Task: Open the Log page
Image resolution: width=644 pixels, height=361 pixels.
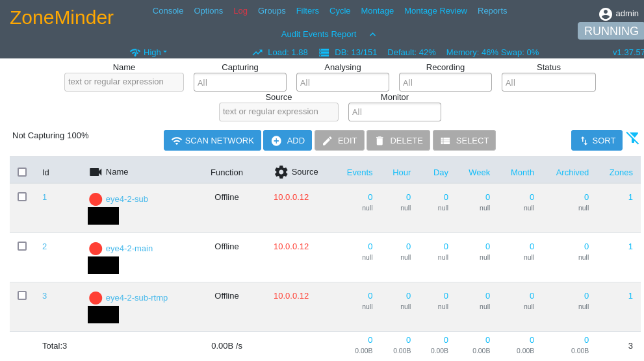Action: [240, 11]
